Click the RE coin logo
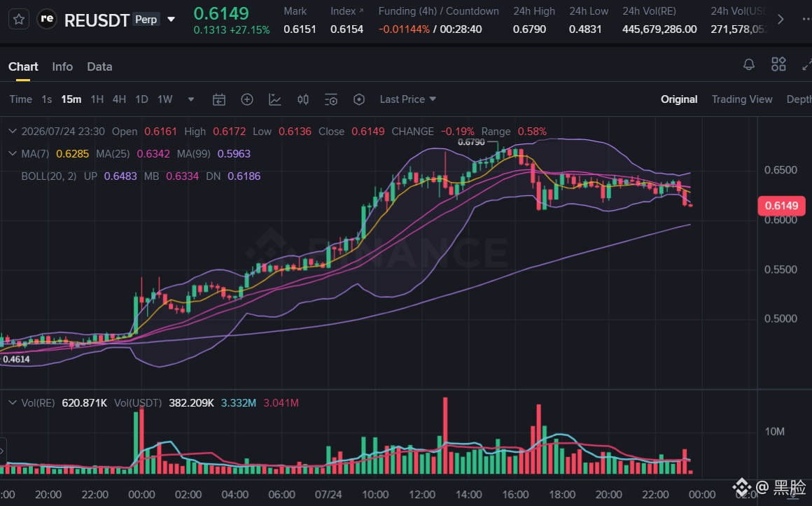 pyautogui.click(x=47, y=19)
